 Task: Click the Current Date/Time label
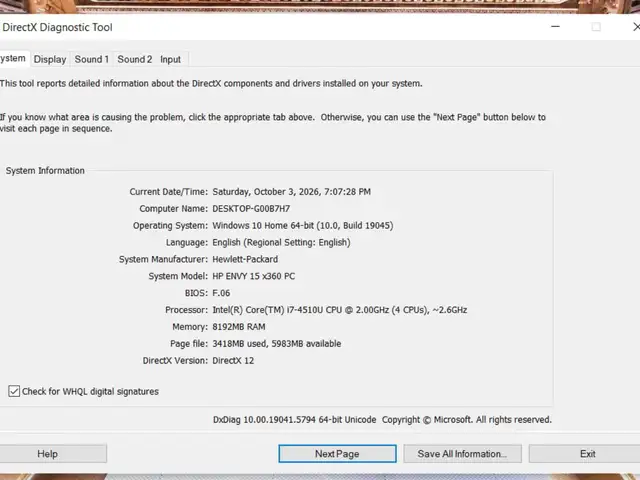tap(169, 192)
